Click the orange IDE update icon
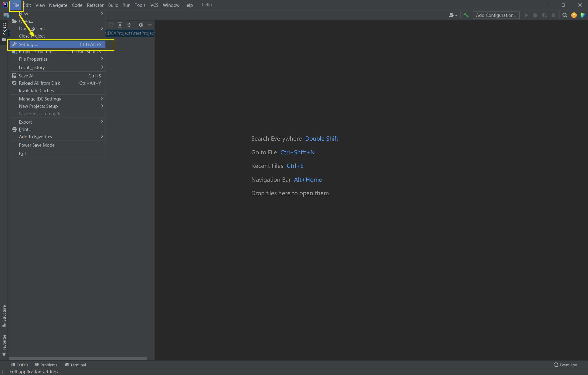The width and height of the screenshot is (588, 375). [574, 15]
